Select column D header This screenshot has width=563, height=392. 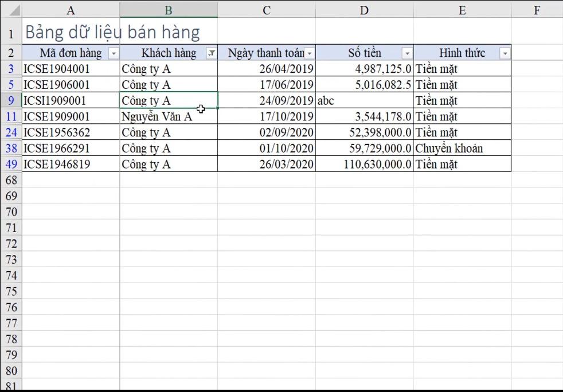[364, 9]
